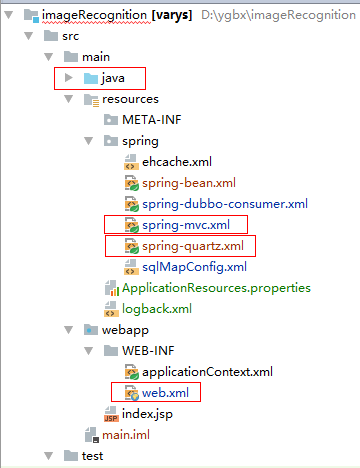Select the test folder label

click(92, 456)
